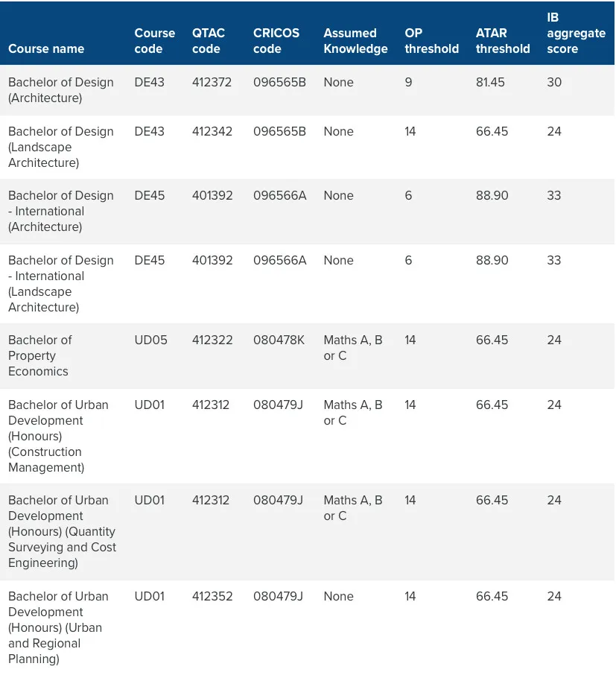Click the OP threshold column header
This screenshot has height=675, width=616.
[x=431, y=41]
